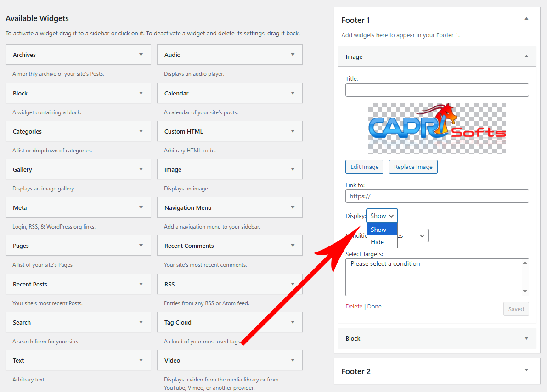Screen dimensions: 547x392
Task: Expand the available Image widget arrow
Action: (x=293, y=169)
